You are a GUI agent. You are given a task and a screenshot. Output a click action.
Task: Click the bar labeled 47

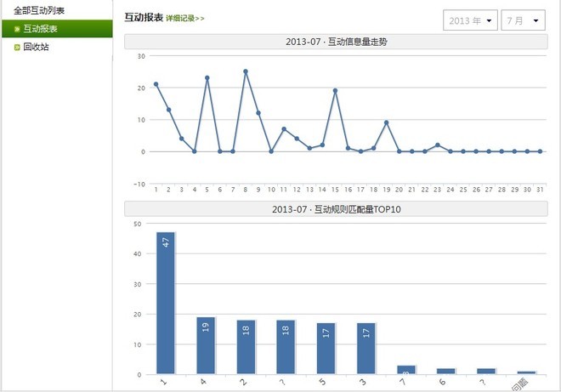point(166,303)
